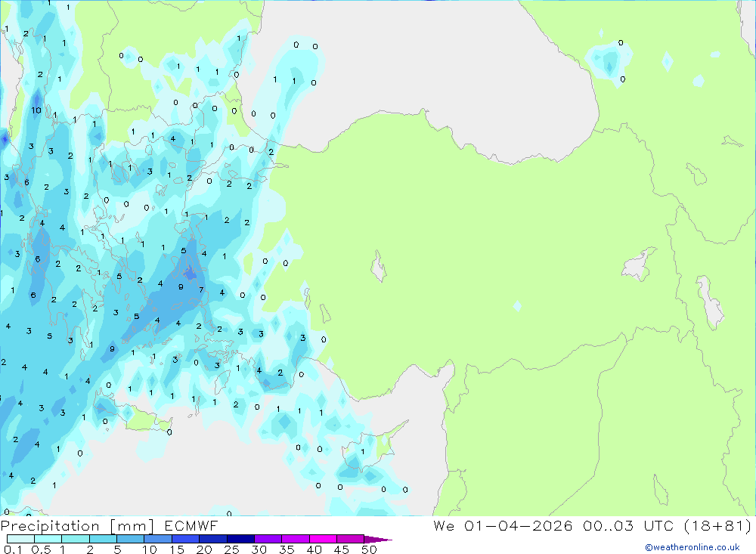Image resolution: width=756 pixels, height=554 pixels.
Task: Click the legend tick label '15'
Action: tap(177, 549)
